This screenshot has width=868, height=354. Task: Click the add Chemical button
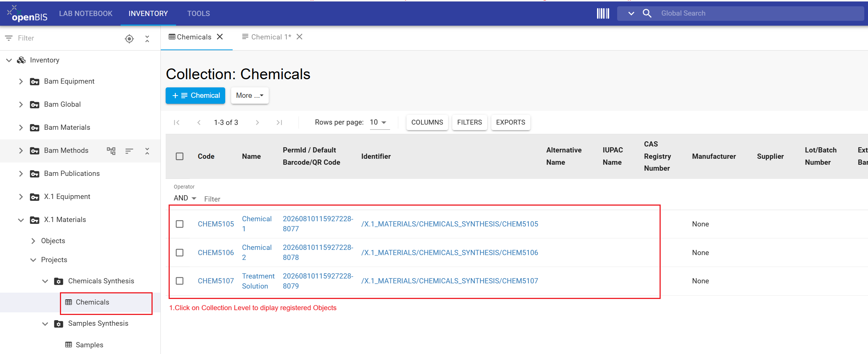[x=195, y=96]
